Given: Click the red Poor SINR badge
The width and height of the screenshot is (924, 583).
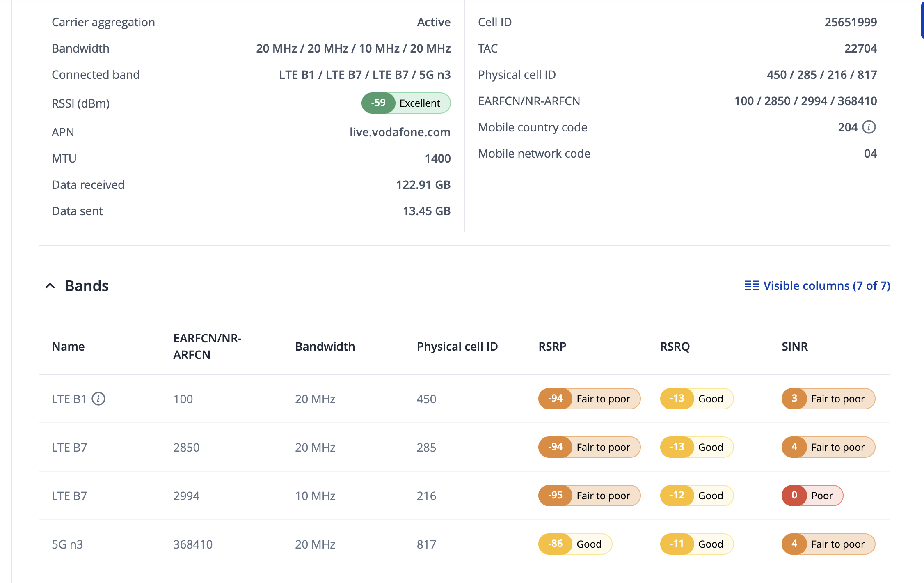Looking at the screenshot, I should click(812, 496).
